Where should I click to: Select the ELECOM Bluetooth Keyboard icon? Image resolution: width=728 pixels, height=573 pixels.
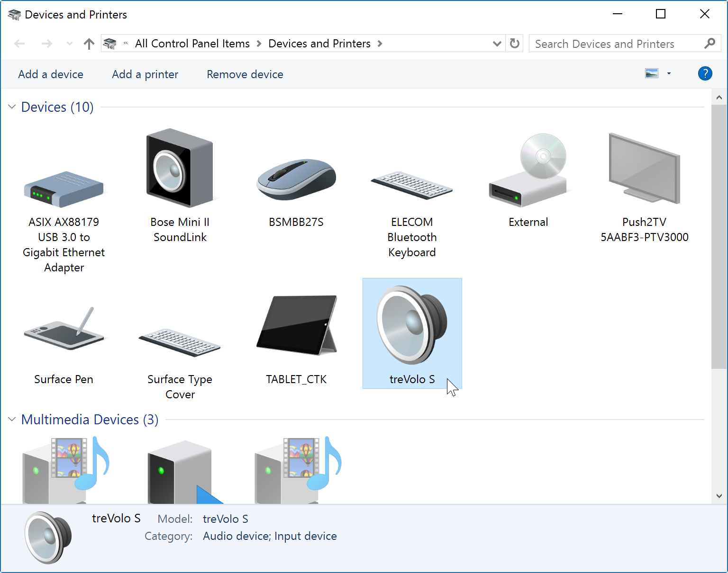[x=412, y=185]
